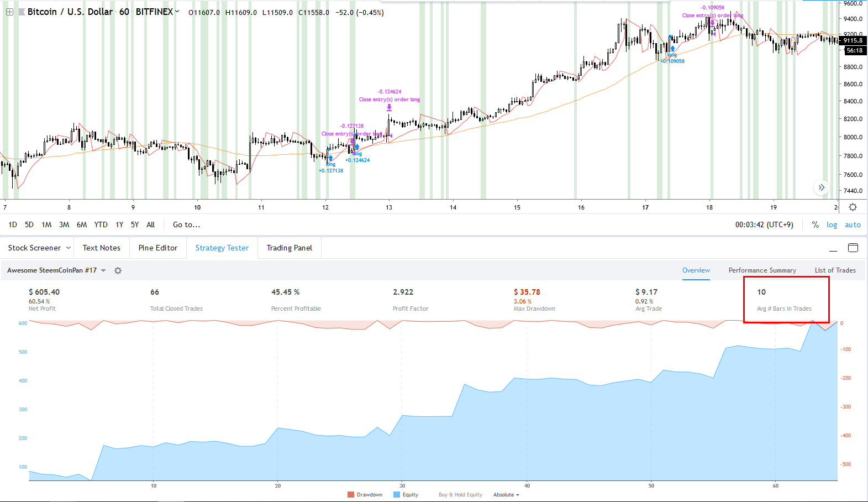Click the 10 Avg # Bars in Trades value
Screen dimensions: 868x502
pyautogui.click(x=761, y=292)
